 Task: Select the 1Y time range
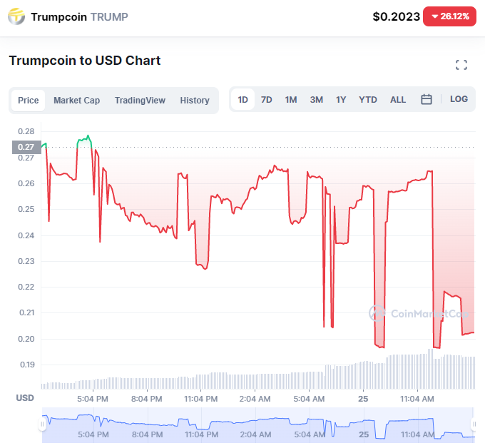point(341,100)
